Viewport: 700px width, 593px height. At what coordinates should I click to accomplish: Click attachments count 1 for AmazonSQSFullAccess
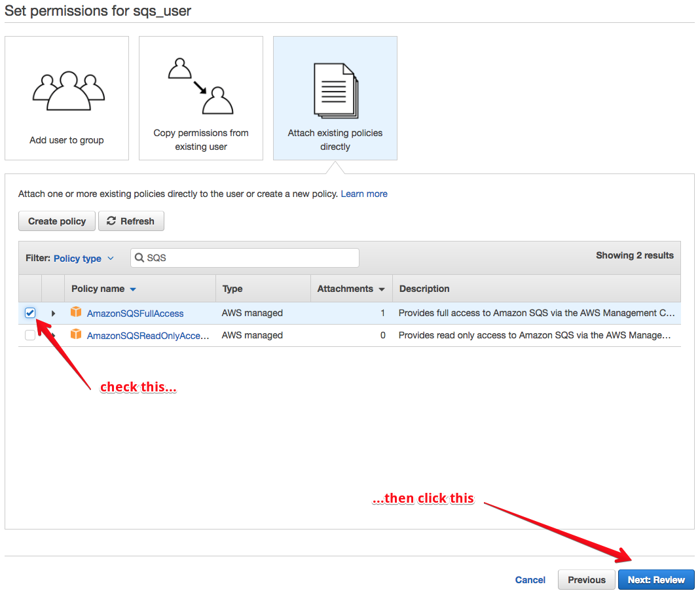pos(382,314)
